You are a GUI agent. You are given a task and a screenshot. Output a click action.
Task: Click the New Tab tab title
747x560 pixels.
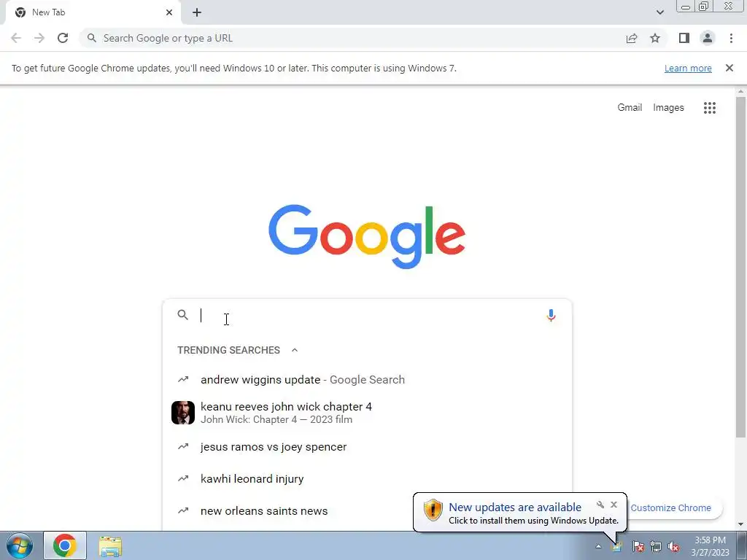(x=49, y=12)
